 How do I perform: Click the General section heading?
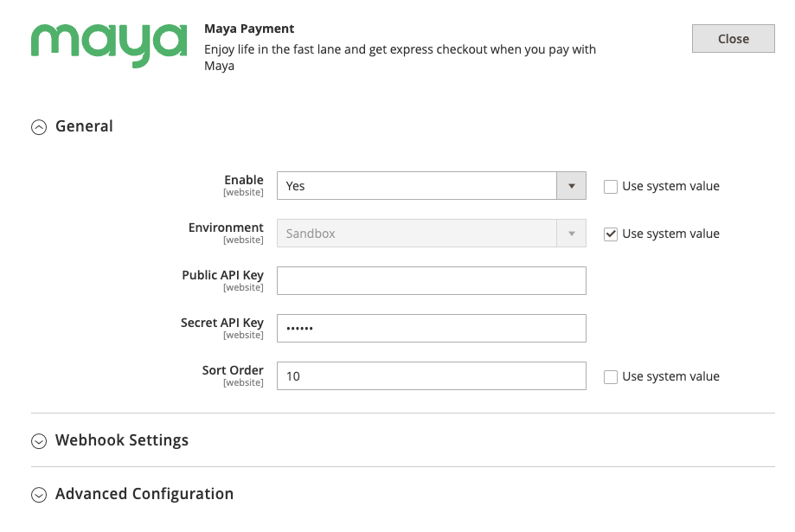click(84, 126)
